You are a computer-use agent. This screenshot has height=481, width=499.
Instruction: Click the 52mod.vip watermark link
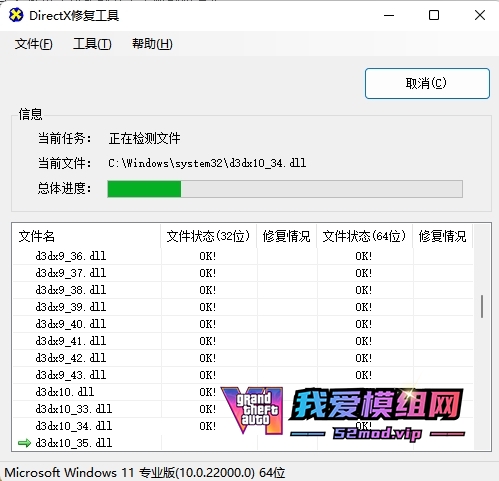click(x=378, y=434)
